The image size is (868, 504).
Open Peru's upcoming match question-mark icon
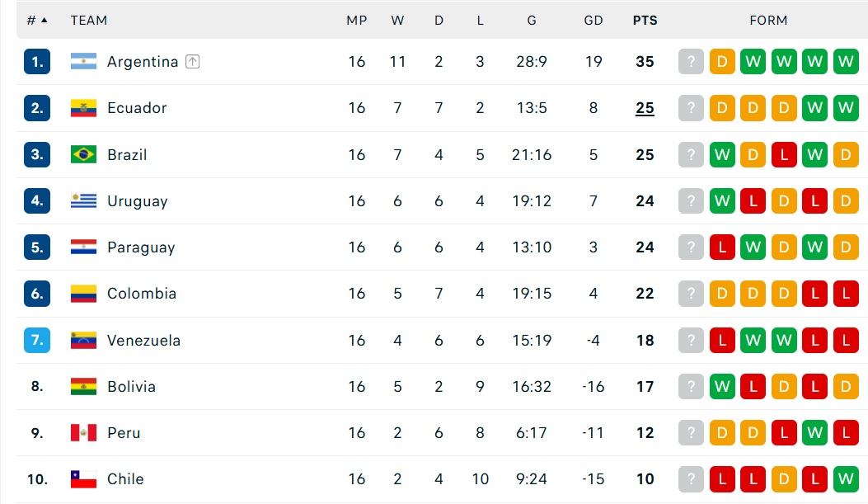coord(691,432)
